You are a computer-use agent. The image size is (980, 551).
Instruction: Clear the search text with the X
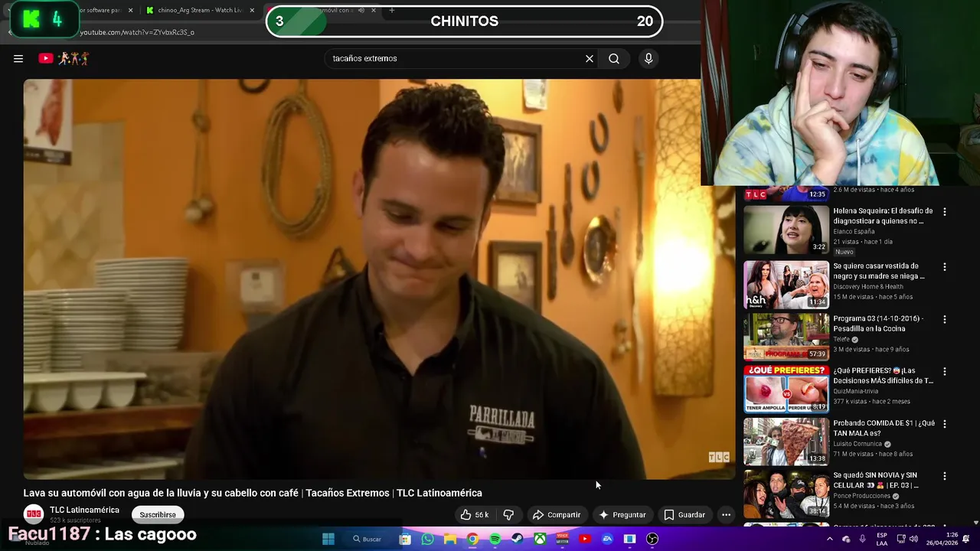point(590,58)
